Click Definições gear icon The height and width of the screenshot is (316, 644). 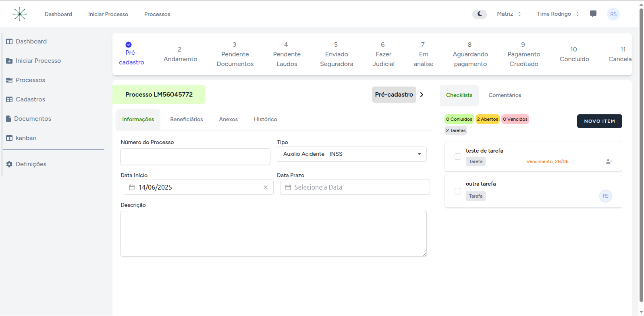pyautogui.click(x=9, y=164)
